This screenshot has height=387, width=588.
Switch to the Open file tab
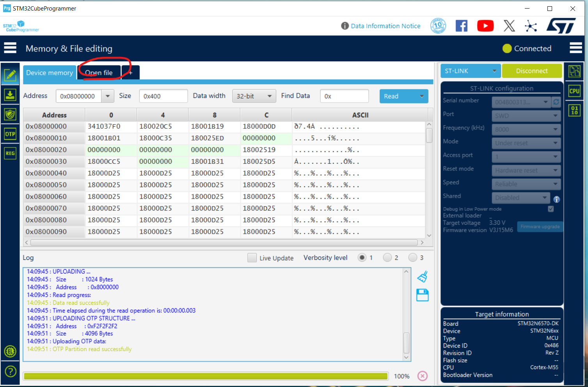99,73
